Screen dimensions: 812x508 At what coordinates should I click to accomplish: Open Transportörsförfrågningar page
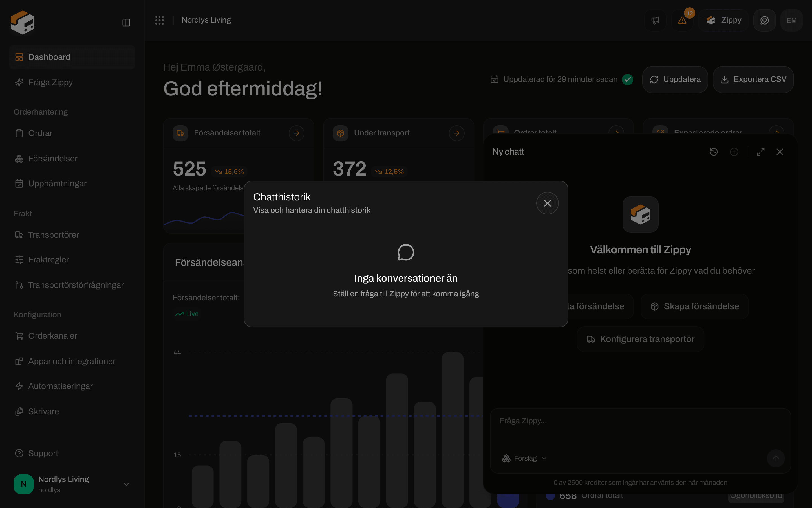point(72,285)
